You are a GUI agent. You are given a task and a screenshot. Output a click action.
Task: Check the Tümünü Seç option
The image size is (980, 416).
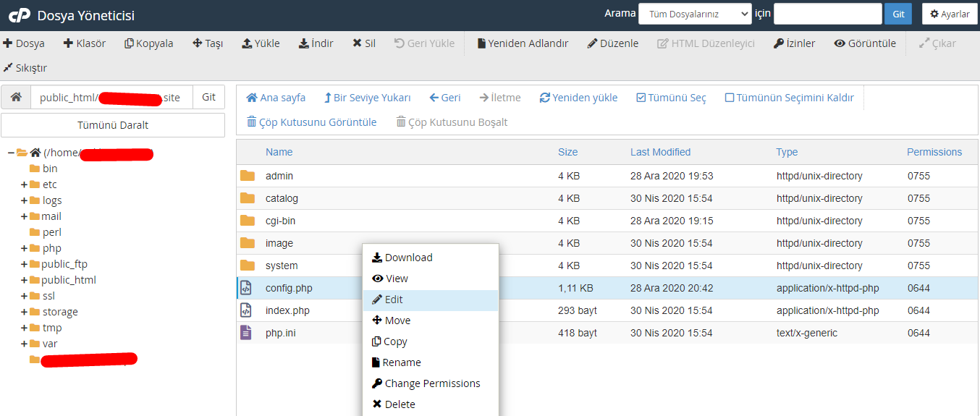pyautogui.click(x=671, y=98)
